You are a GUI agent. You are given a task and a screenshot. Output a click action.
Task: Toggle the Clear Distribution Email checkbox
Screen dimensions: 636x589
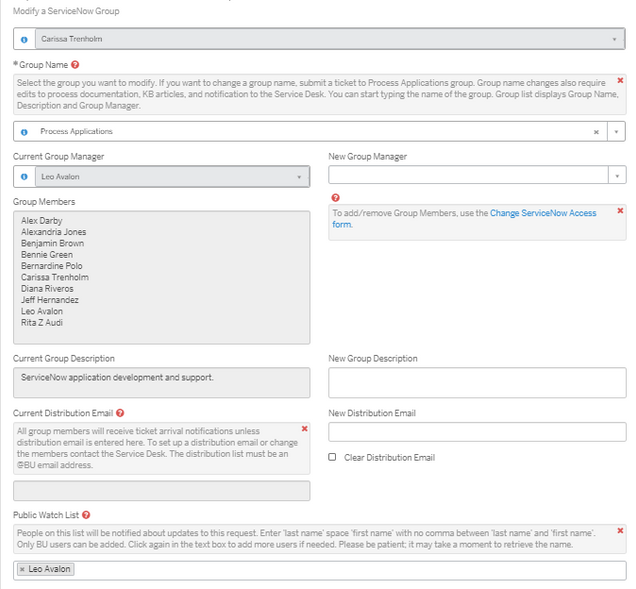point(332,457)
